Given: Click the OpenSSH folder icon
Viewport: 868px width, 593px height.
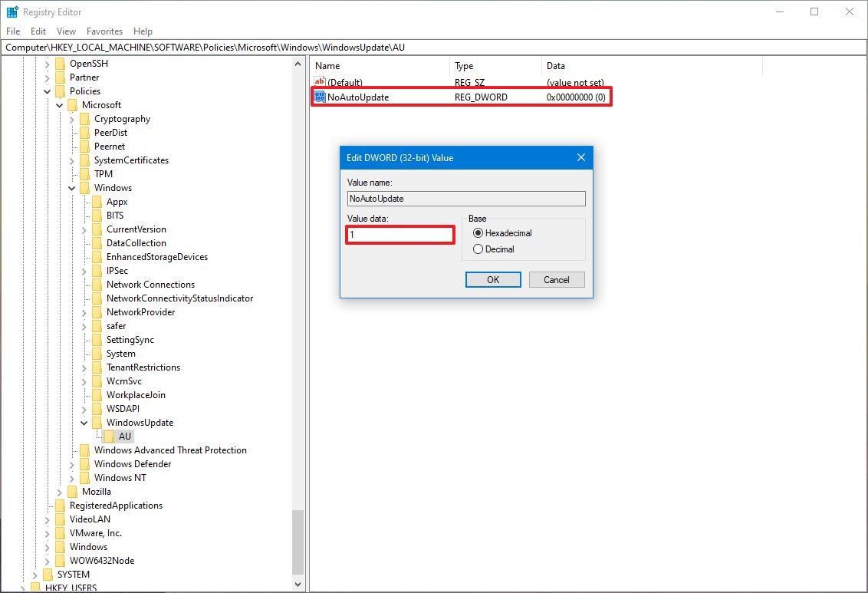Looking at the screenshot, I should coord(61,64).
